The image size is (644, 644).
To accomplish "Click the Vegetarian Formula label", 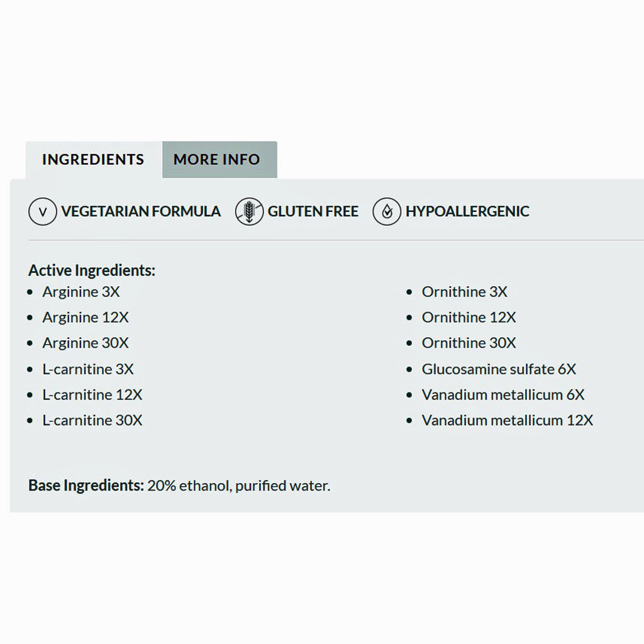I will click(141, 211).
